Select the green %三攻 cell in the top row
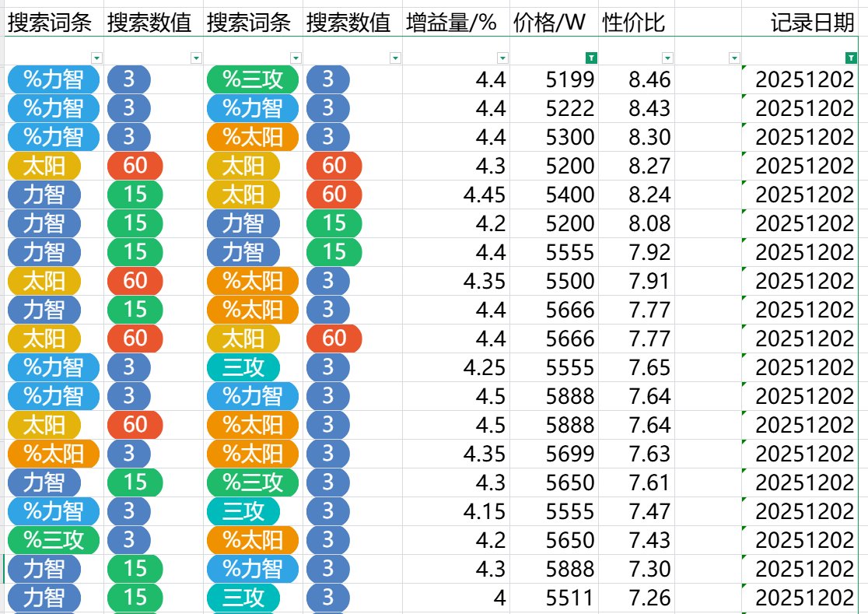The height and width of the screenshot is (614, 868). (x=253, y=79)
